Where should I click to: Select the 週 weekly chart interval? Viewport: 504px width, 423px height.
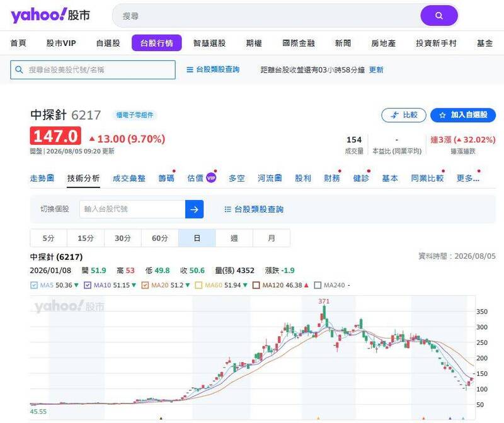(x=234, y=238)
